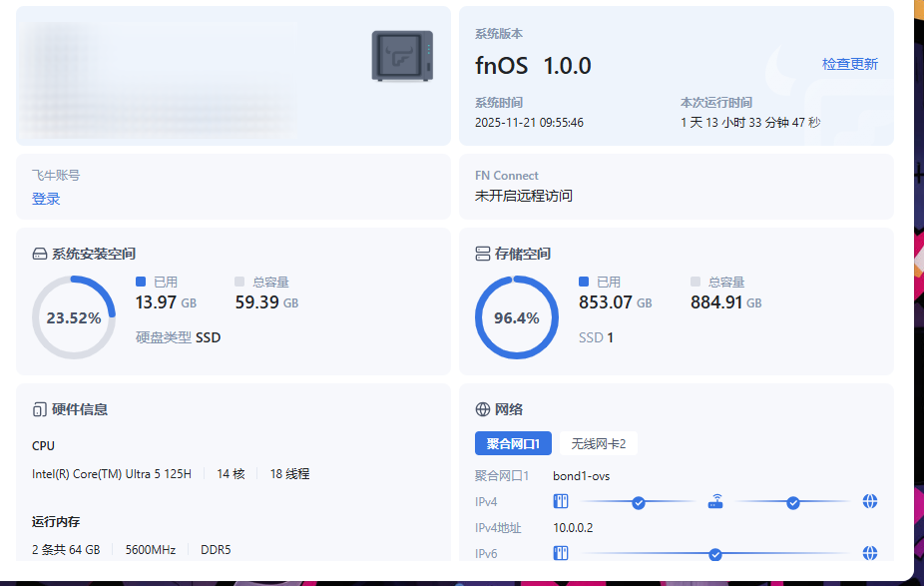Click the system install space drive icon
The image size is (924, 586).
[x=40, y=255]
